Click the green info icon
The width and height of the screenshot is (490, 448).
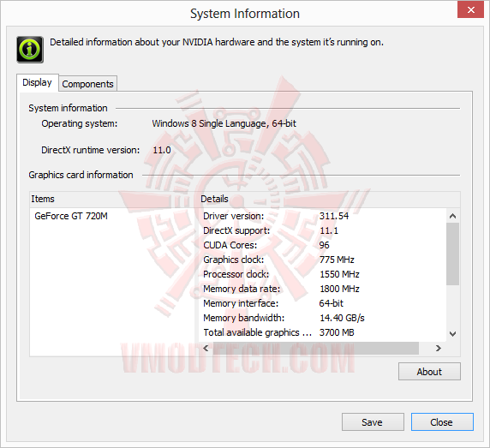(x=30, y=50)
